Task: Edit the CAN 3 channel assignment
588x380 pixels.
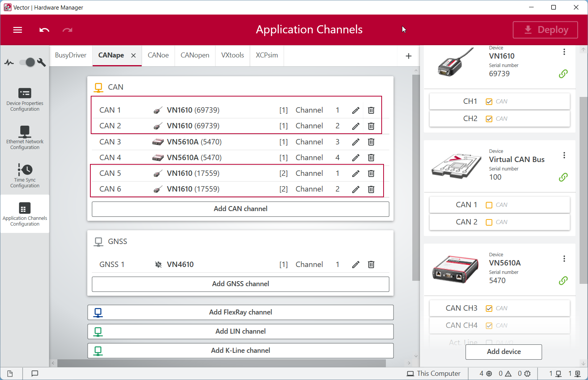Action: (356, 142)
